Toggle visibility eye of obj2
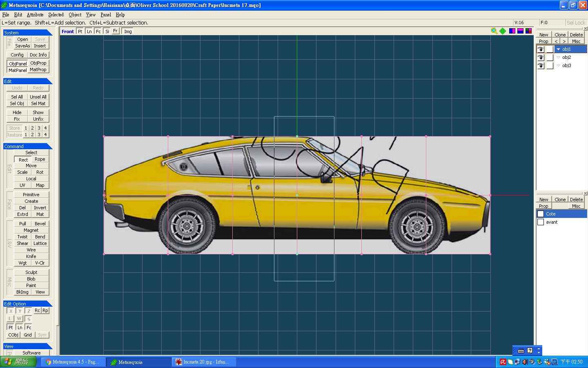 [541, 57]
